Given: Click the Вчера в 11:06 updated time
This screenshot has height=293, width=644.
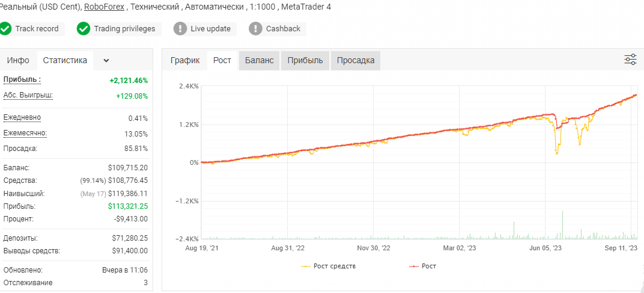Looking at the screenshot, I should point(125,270).
